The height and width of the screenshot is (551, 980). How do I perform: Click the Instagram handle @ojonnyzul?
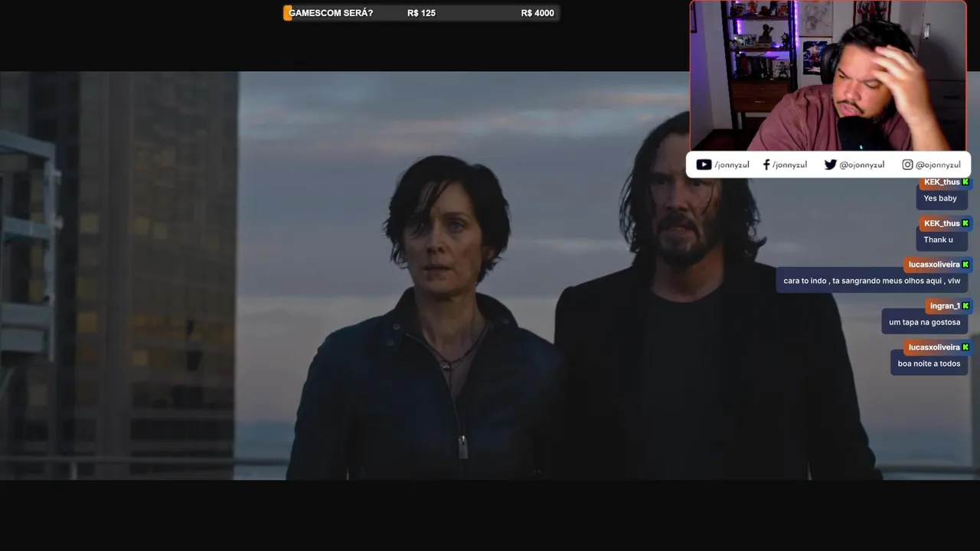(x=938, y=165)
